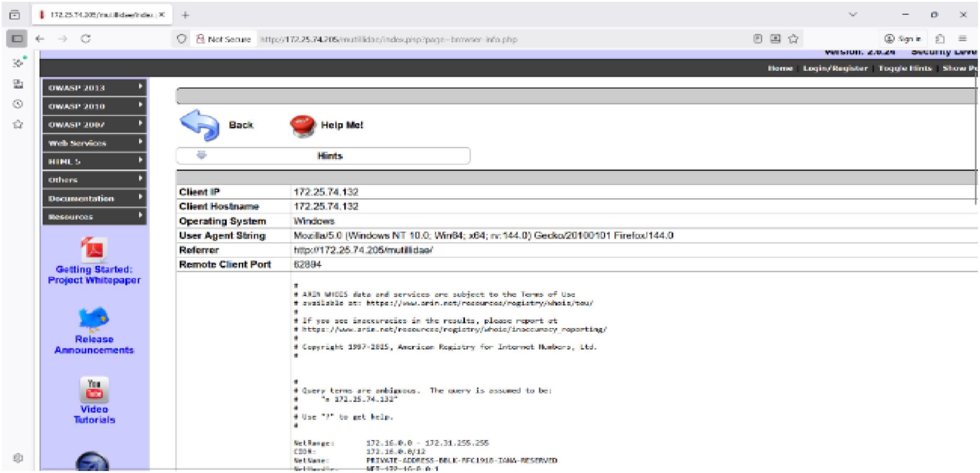The height and width of the screenshot is (473, 980).
Task: Click the red Help Me button icon
Action: (302, 126)
